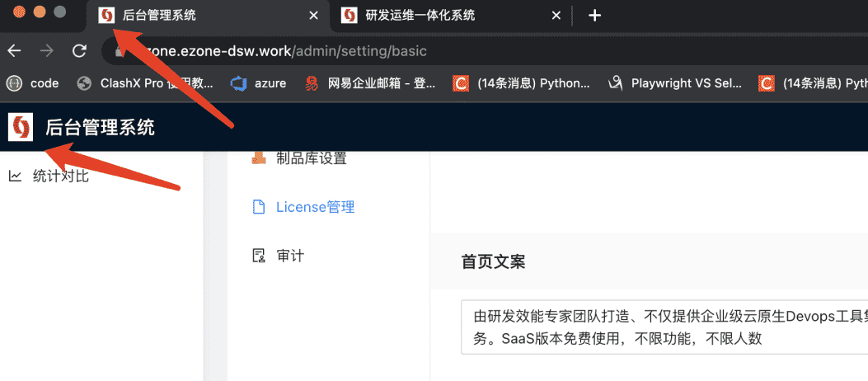Click the app logo beside 后台管理系统 header
Image resolution: width=868 pixels, height=381 pixels.
[x=21, y=127]
